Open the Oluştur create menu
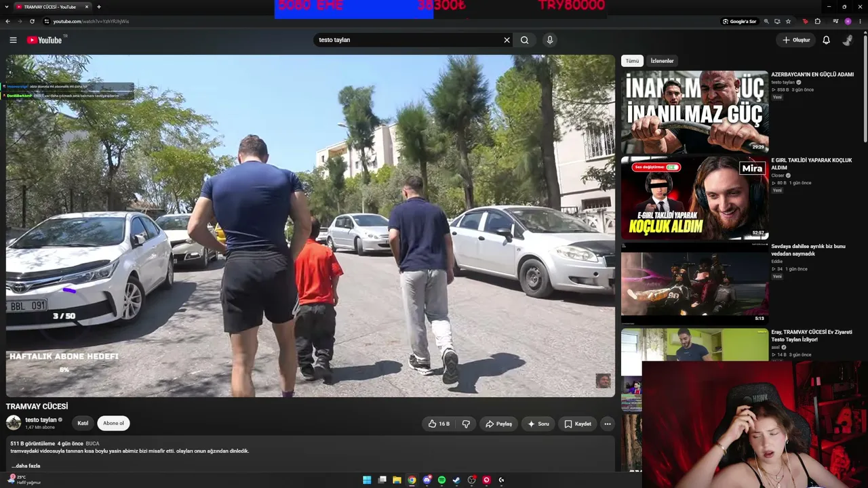The height and width of the screenshot is (488, 868). tap(796, 40)
